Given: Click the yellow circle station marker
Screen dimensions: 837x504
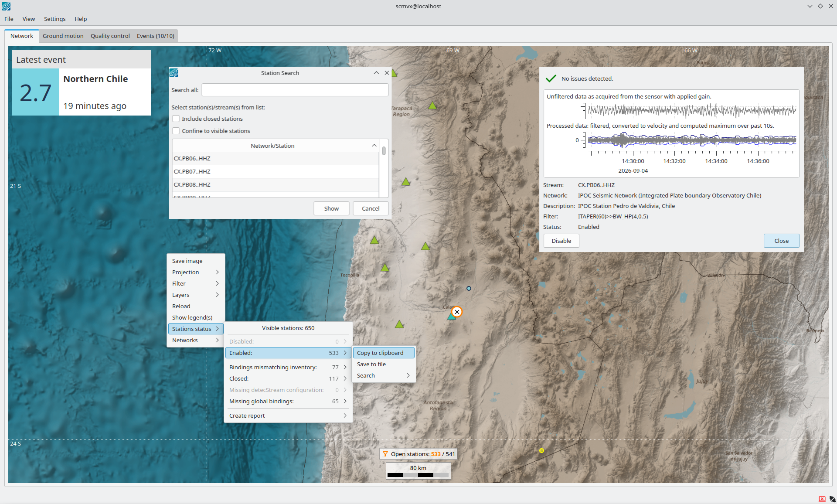Looking at the screenshot, I should pyautogui.click(x=541, y=450).
